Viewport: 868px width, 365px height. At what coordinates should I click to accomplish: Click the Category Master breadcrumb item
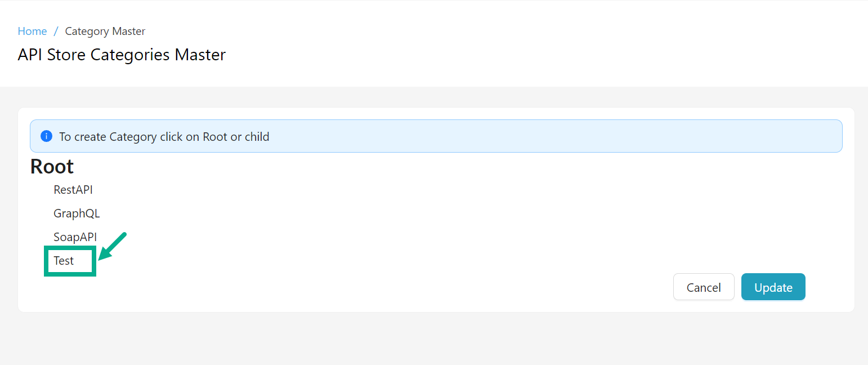(105, 31)
